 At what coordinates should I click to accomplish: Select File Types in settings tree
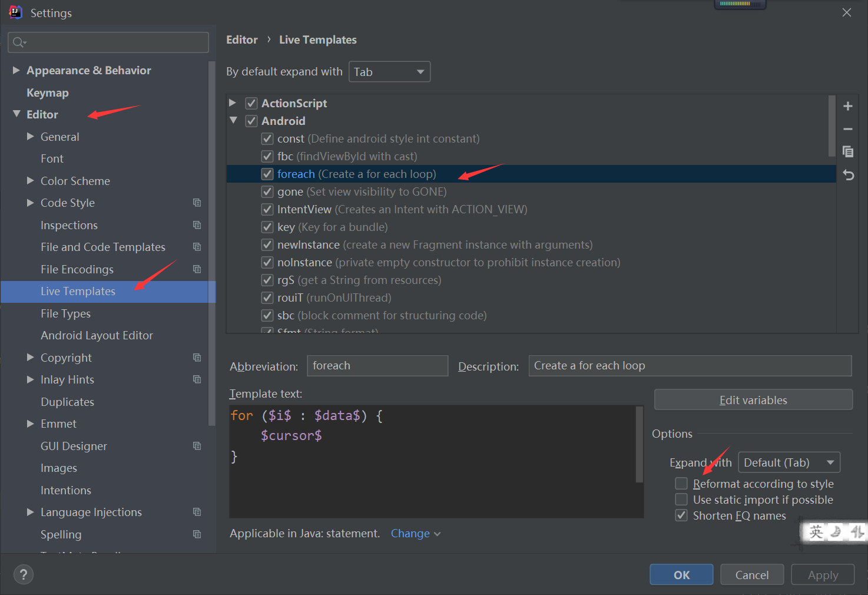[x=65, y=313]
